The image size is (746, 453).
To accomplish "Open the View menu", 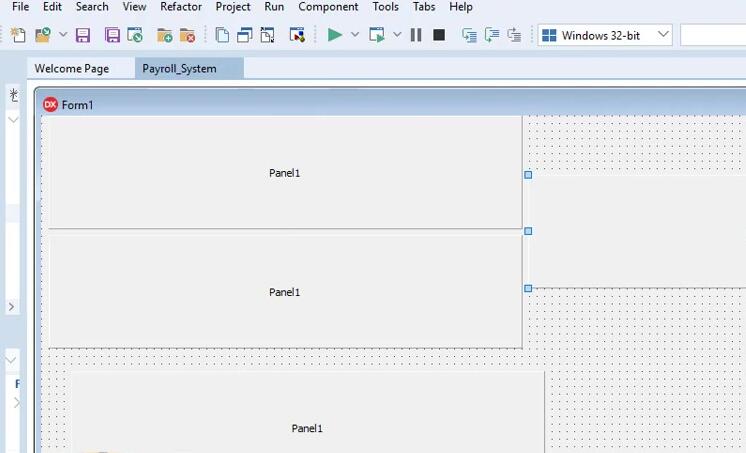I will point(135,7).
